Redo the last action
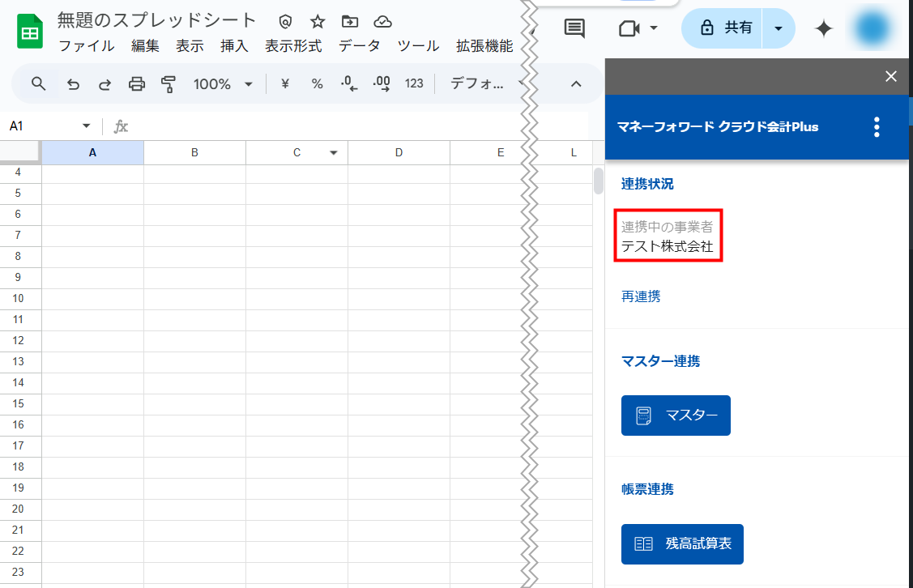 [105, 84]
